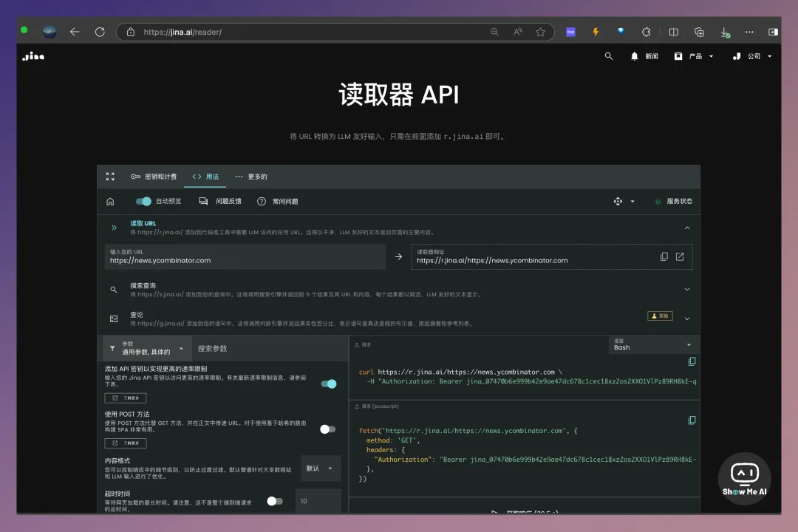Click the lightning bolt extension icon
The width and height of the screenshot is (798, 532).
tap(596, 32)
